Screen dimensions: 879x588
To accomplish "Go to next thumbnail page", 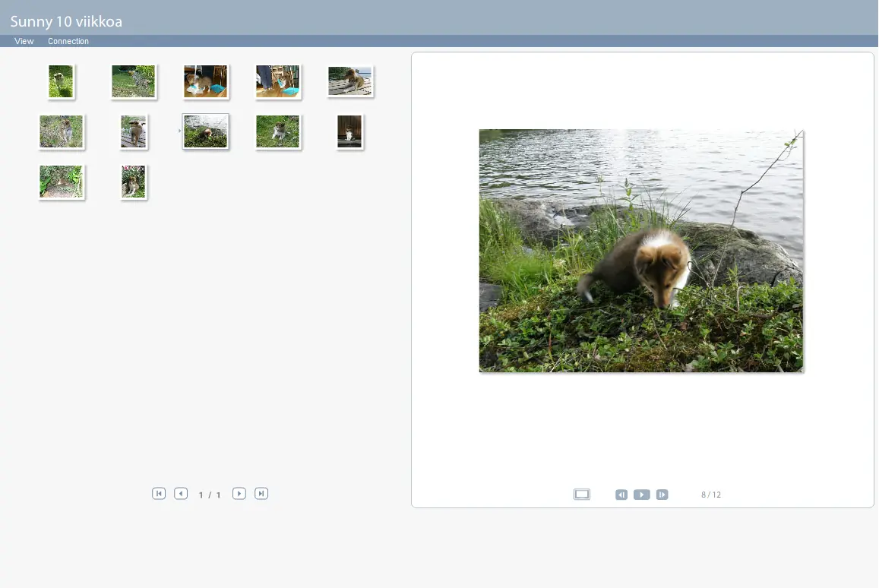I will pyautogui.click(x=239, y=493).
